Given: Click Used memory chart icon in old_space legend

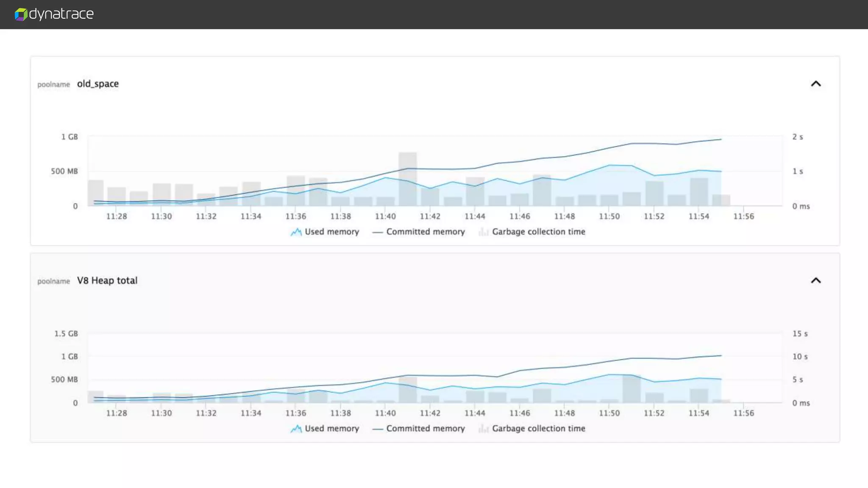Looking at the screenshot, I should (x=296, y=232).
